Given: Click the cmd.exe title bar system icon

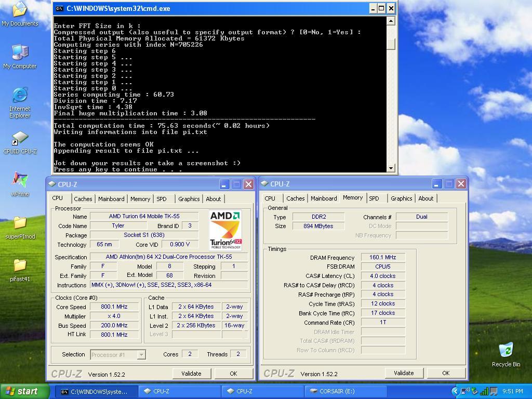Looking at the screenshot, I should click(59, 8).
